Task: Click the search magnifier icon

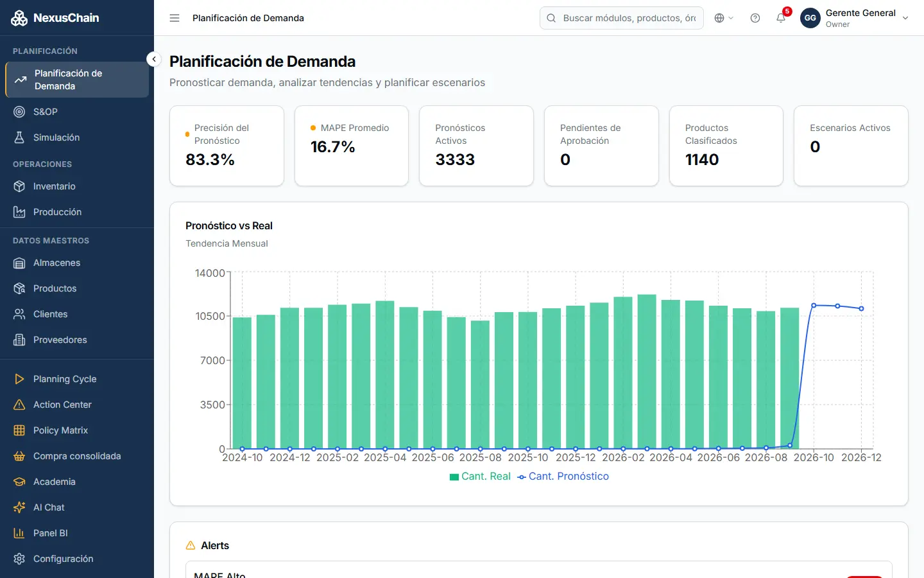Action: (x=551, y=18)
